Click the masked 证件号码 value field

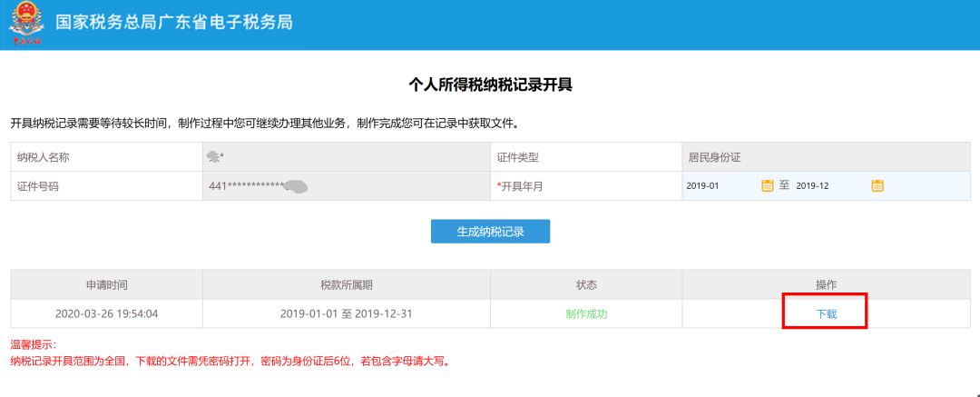345,186
